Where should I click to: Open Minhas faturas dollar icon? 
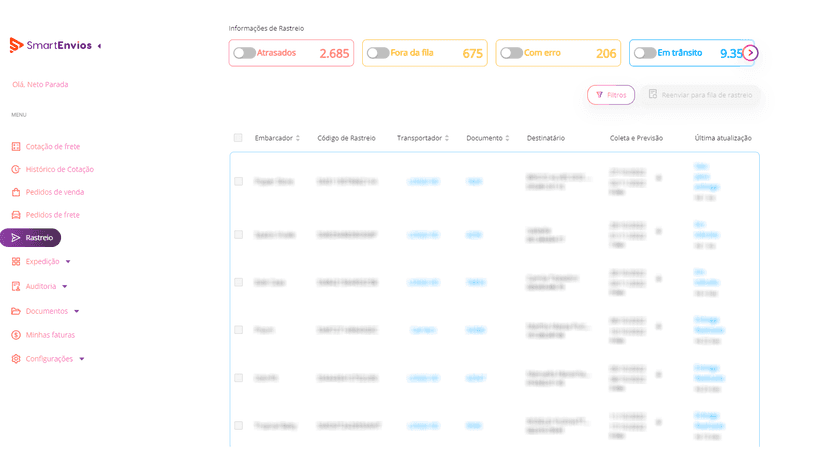(x=16, y=334)
